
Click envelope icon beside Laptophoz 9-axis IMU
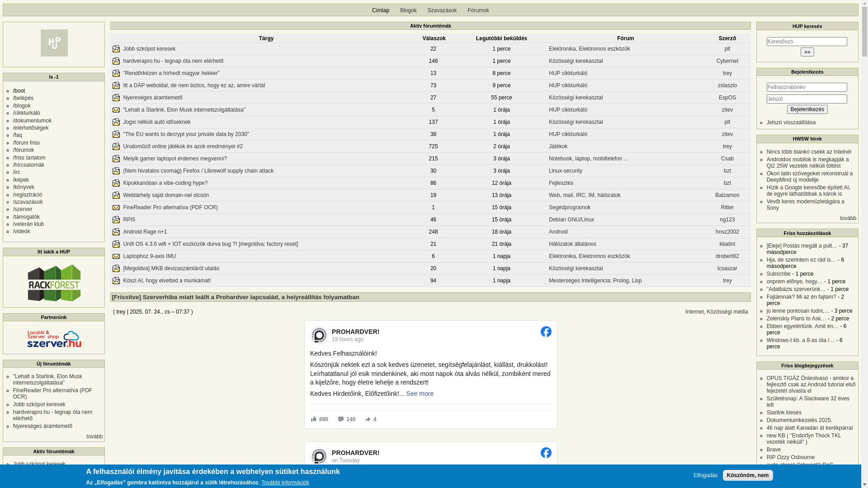coord(116,256)
